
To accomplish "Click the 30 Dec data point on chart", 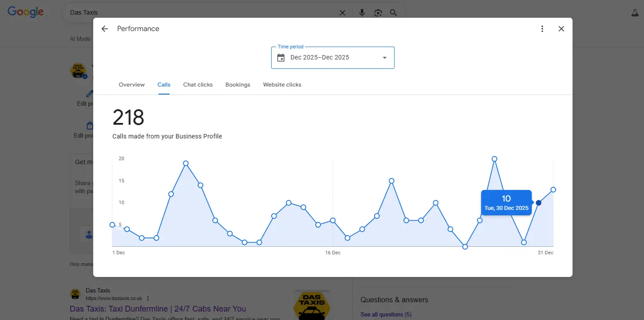I will coord(538,203).
